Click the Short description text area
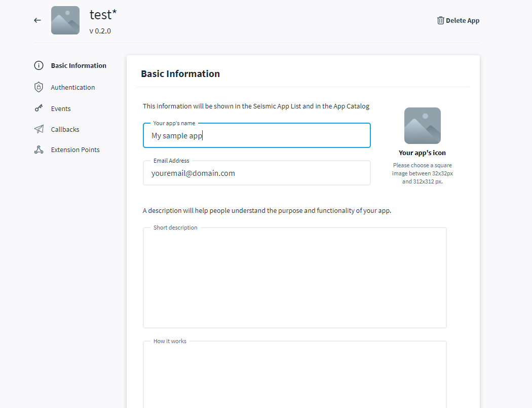 295,278
